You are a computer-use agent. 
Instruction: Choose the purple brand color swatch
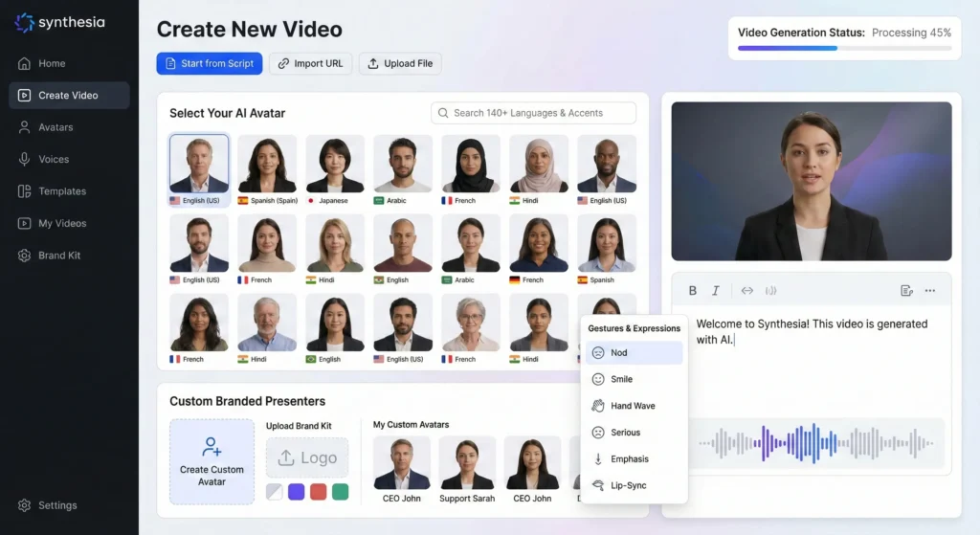[x=297, y=492]
